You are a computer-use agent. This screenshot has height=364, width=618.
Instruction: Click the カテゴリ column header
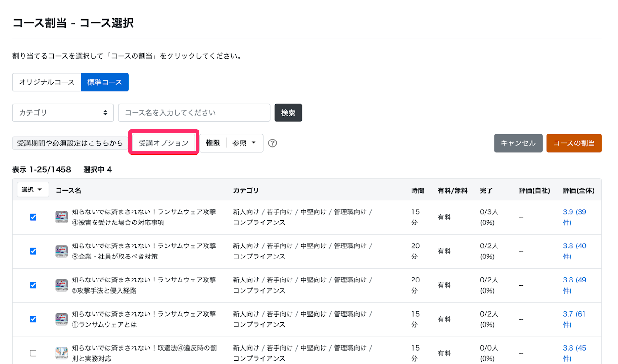point(246,190)
